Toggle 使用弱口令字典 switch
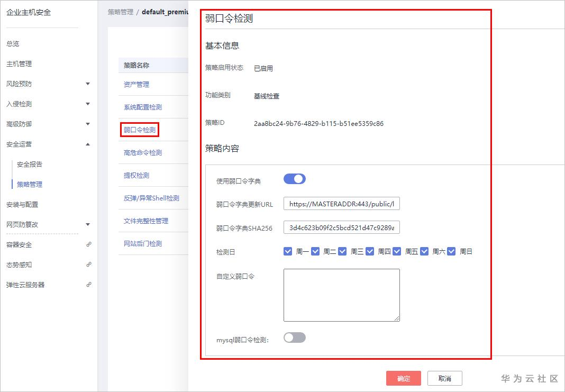This screenshot has height=392, width=565. tap(294, 179)
